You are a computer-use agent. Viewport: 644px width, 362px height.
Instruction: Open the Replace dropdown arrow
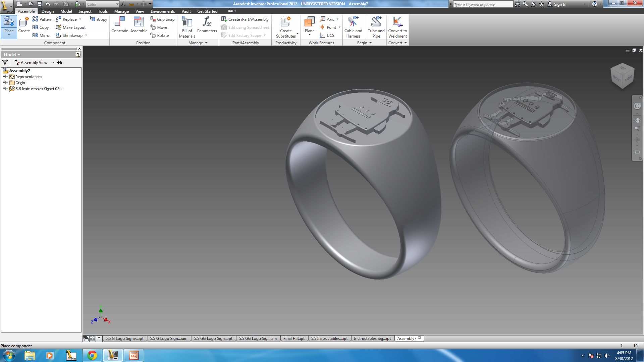[80, 19]
